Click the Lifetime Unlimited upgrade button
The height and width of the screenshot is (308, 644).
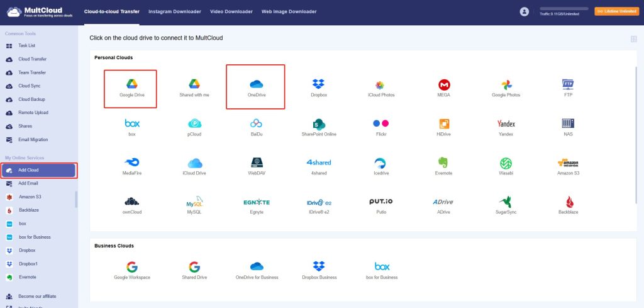[618, 11]
